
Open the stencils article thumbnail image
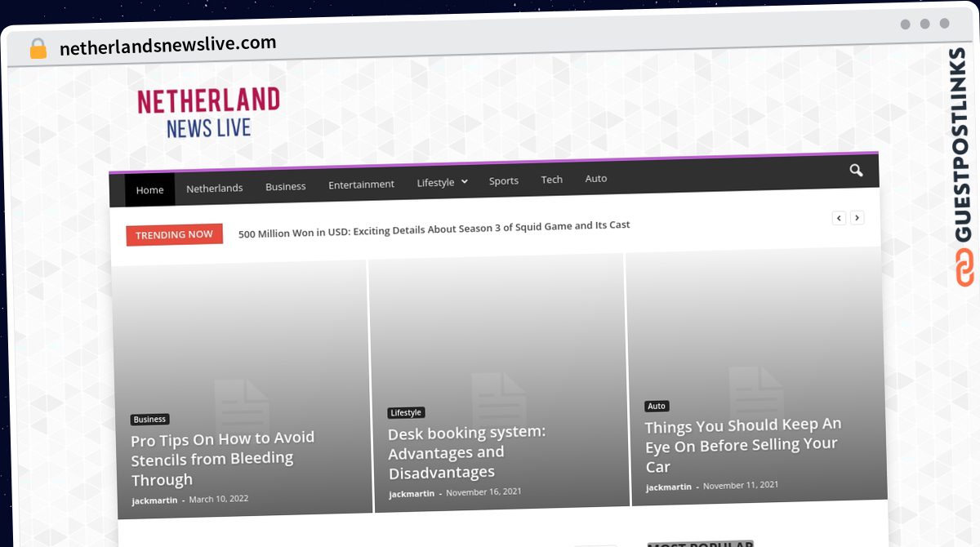pos(241,390)
